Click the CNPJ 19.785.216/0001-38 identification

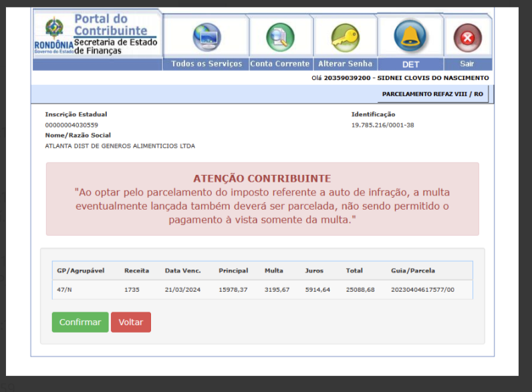pyautogui.click(x=383, y=125)
